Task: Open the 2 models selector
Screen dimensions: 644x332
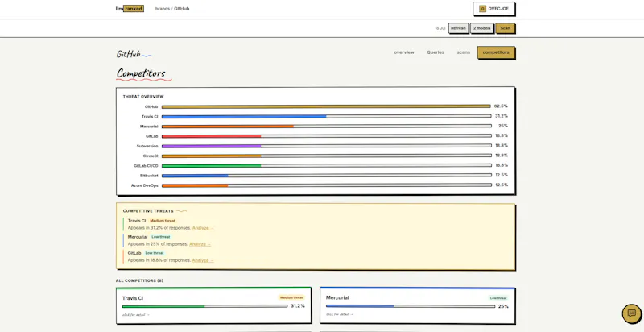Action: (x=481, y=28)
